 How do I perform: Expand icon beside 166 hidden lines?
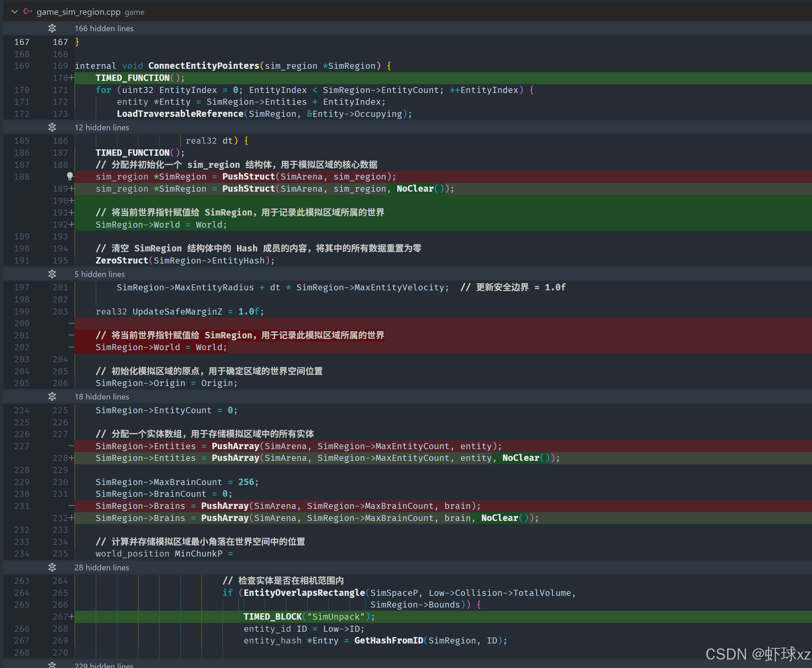(52, 28)
